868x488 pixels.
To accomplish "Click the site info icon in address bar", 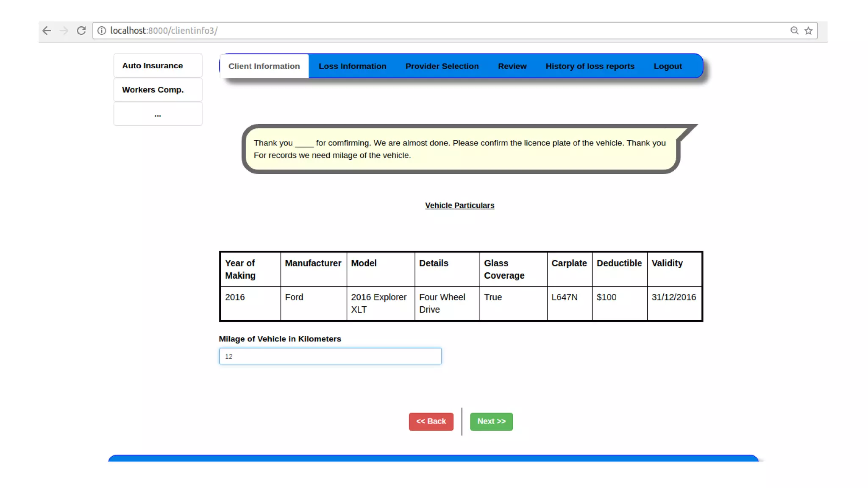I will (x=101, y=30).
